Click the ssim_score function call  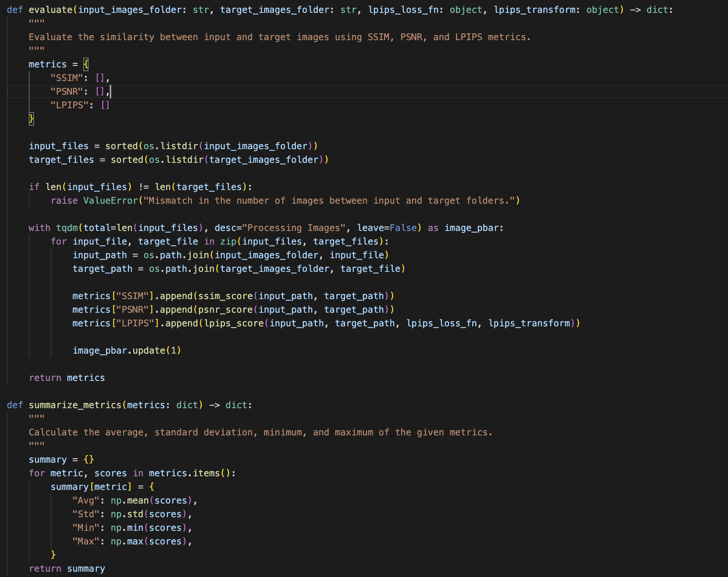[226, 296]
